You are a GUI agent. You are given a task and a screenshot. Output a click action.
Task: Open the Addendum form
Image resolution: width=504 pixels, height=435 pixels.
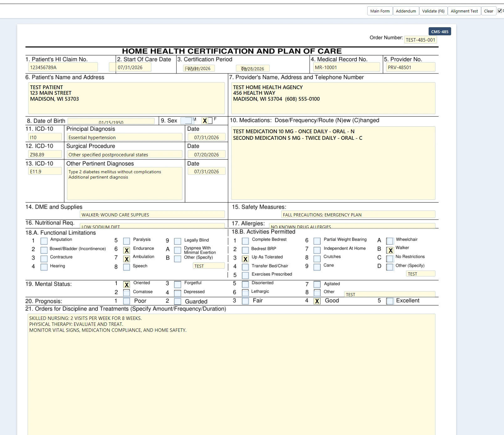point(406,11)
